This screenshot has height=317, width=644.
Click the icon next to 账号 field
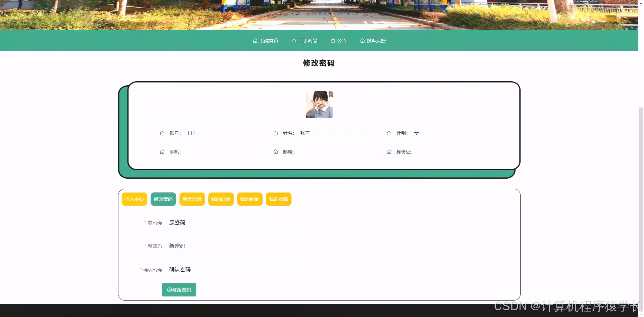[x=162, y=133]
